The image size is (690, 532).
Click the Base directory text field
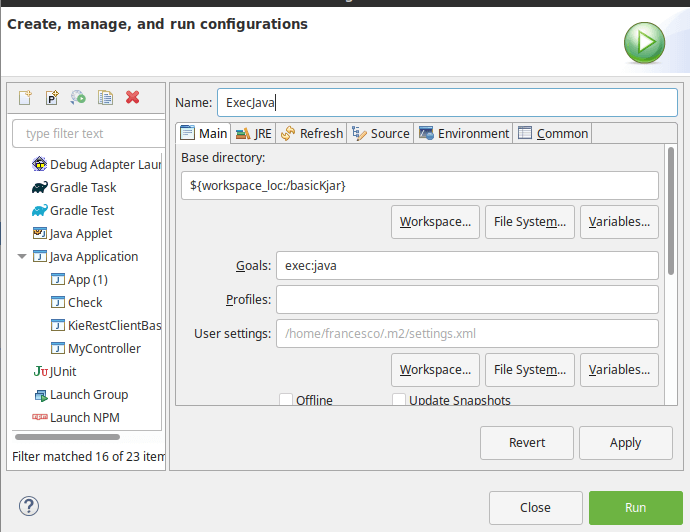click(420, 186)
